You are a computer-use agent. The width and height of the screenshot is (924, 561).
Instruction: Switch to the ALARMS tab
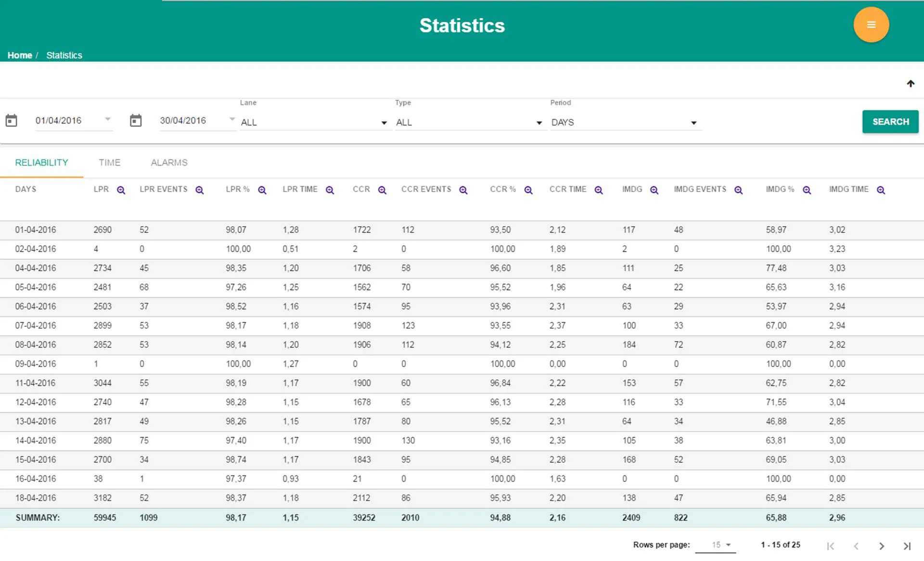click(x=169, y=163)
